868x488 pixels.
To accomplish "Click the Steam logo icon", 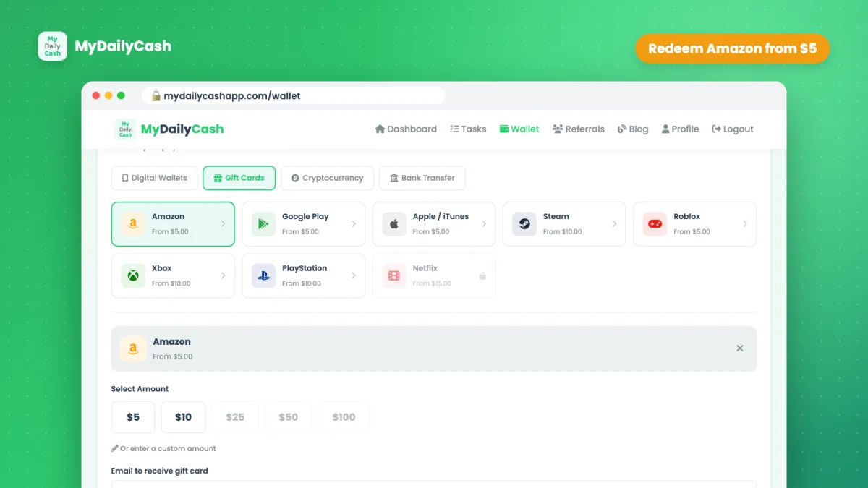I will click(524, 224).
